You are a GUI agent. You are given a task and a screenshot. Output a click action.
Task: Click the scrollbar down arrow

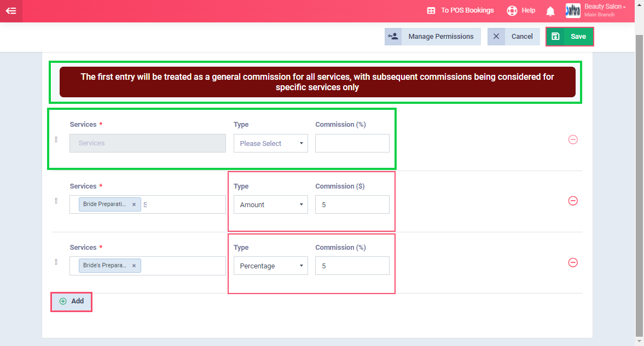639,342
